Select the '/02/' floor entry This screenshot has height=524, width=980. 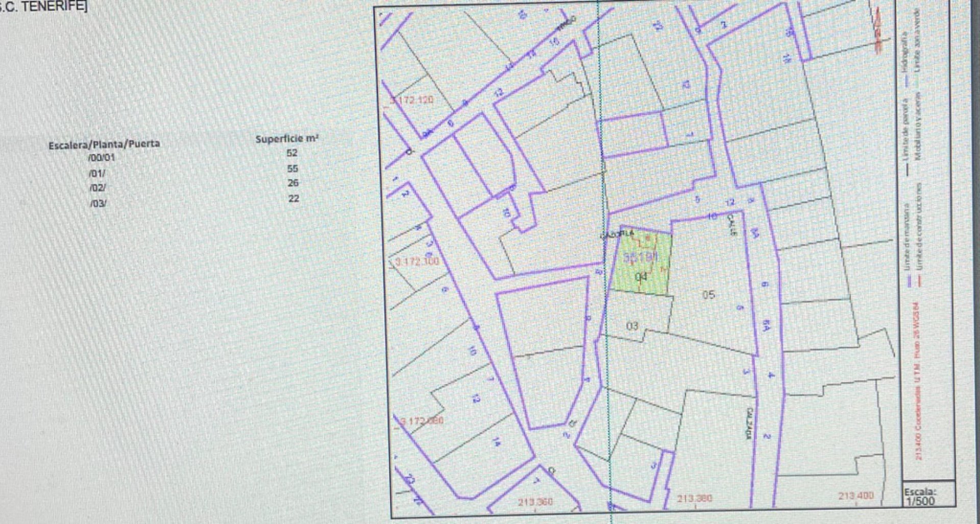pos(97,188)
